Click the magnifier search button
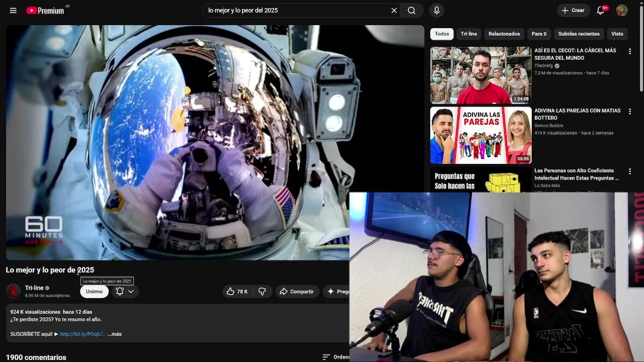The width and height of the screenshot is (644, 362). click(x=412, y=10)
